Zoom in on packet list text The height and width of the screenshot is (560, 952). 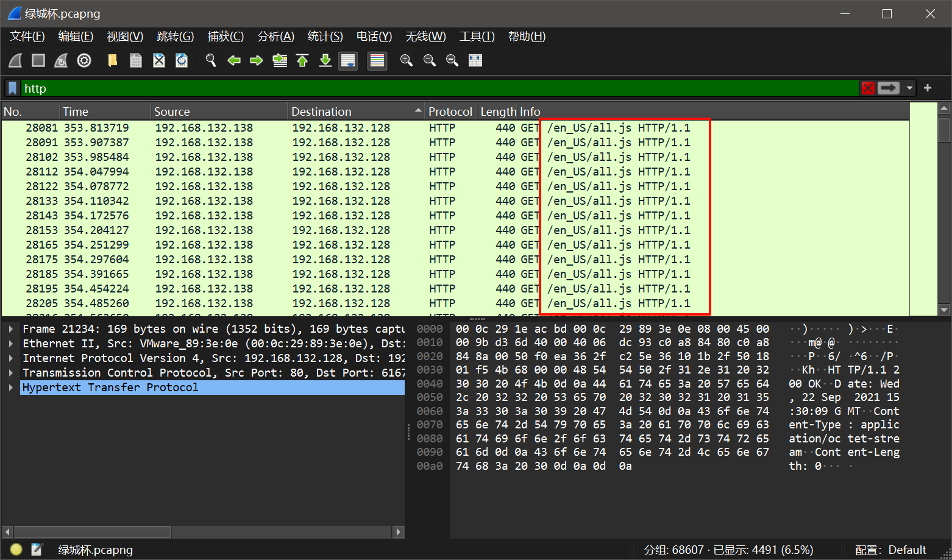tap(407, 60)
